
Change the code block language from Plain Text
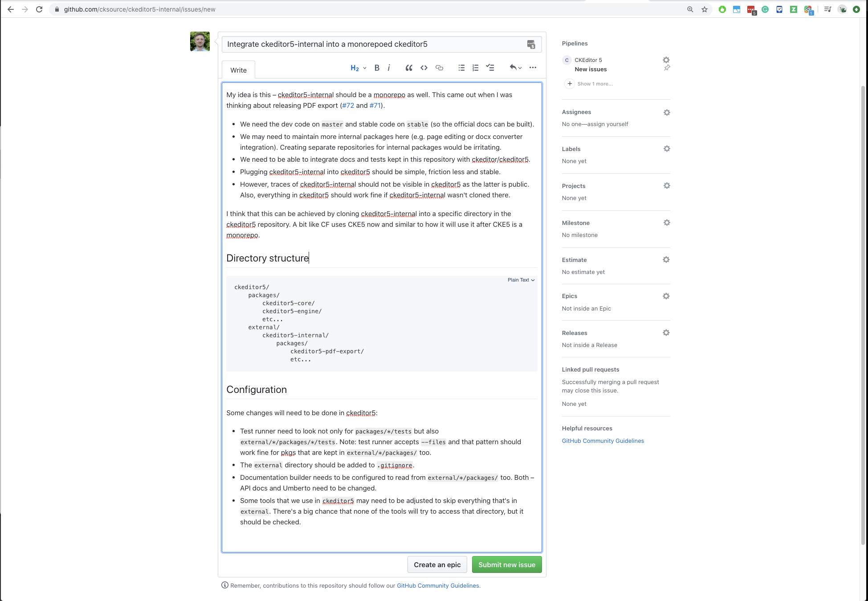(521, 280)
